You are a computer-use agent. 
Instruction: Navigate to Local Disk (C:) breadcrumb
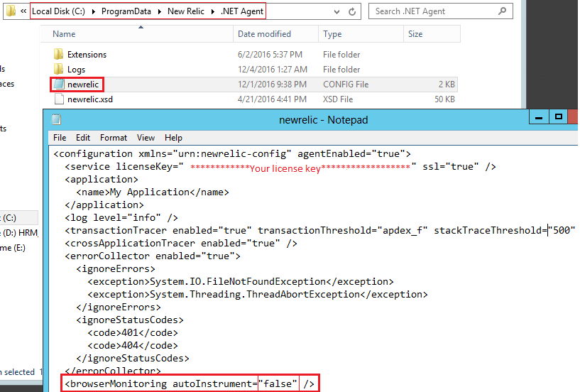pyautogui.click(x=58, y=11)
